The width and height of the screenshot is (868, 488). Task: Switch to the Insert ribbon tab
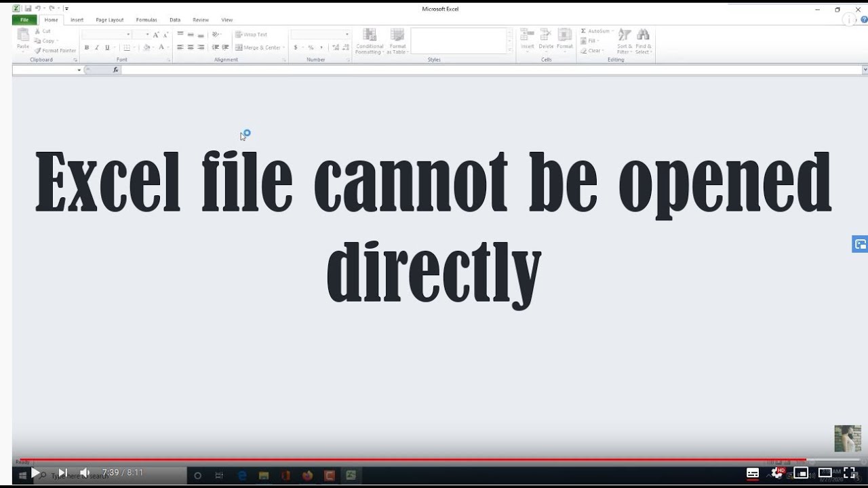[77, 20]
